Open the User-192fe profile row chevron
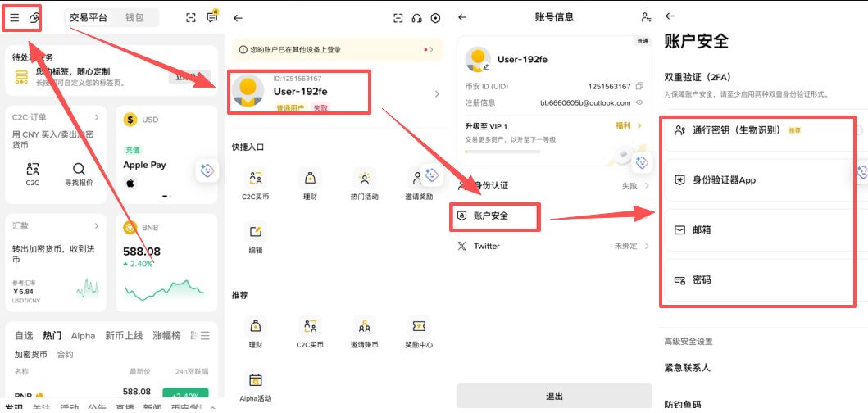The width and height of the screenshot is (868, 413). pos(437,94)
